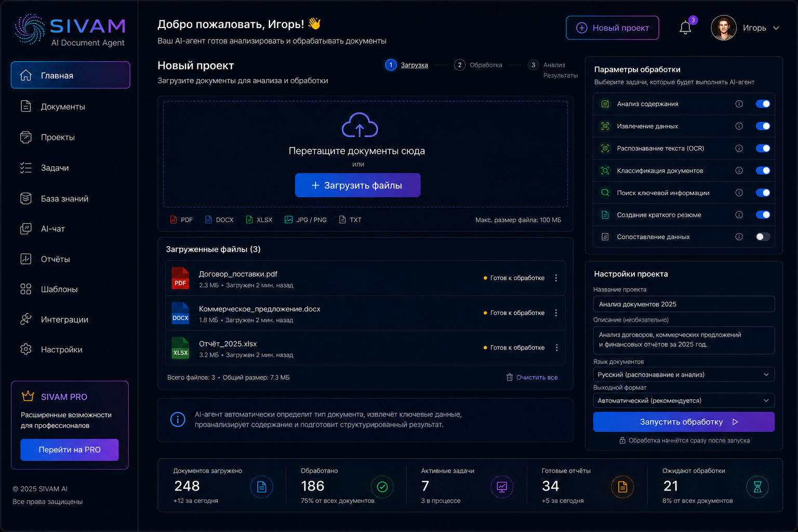Viewport: 798px width, 532px height.
Task: Expand the Игорь user menu chevron
Action: click(776, 28)
